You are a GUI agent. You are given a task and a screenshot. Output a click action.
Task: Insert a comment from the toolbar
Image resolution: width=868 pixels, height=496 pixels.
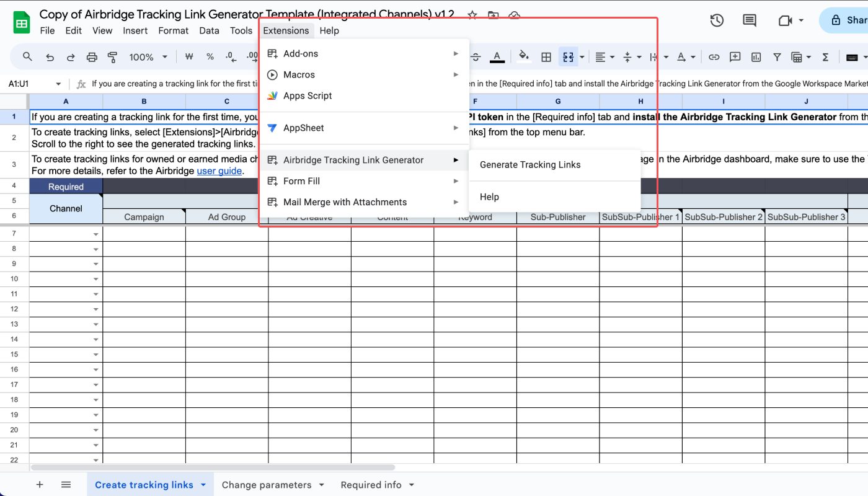tap(735, 57)
